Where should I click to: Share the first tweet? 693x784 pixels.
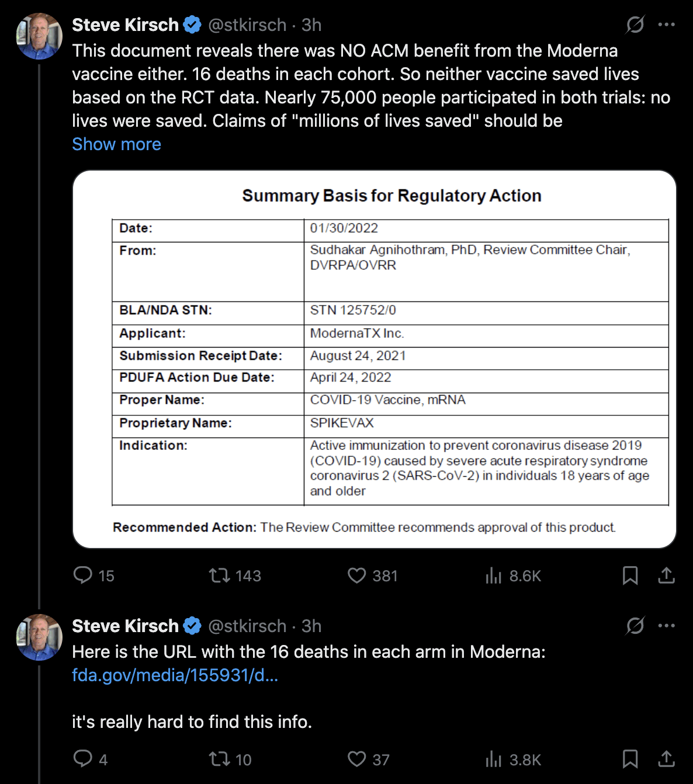coord(666,575)
